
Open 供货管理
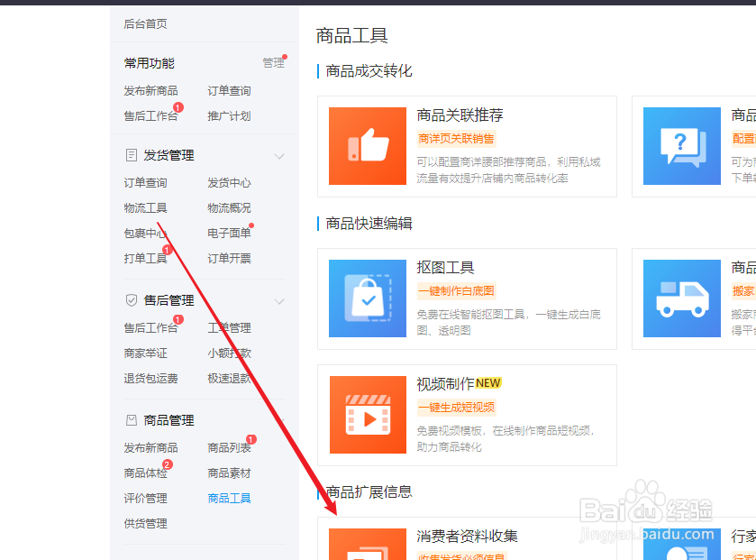[x=146, y=523]
